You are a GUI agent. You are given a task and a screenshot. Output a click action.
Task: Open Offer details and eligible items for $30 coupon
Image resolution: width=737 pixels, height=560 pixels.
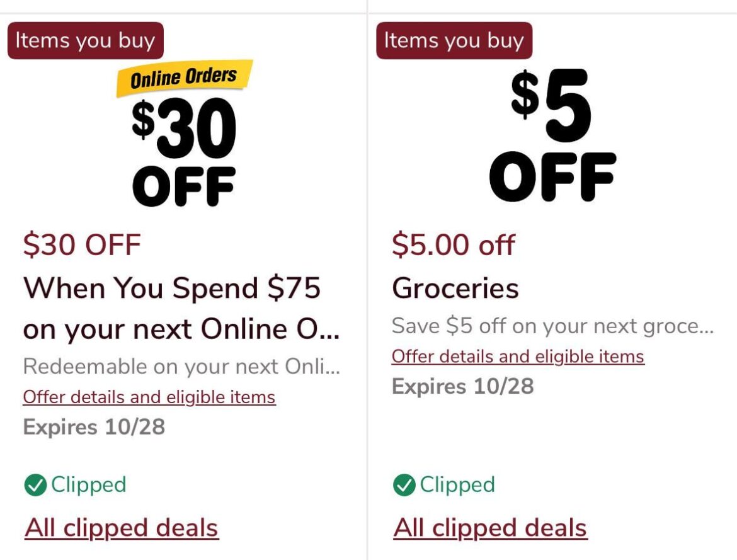pos(149,397)
